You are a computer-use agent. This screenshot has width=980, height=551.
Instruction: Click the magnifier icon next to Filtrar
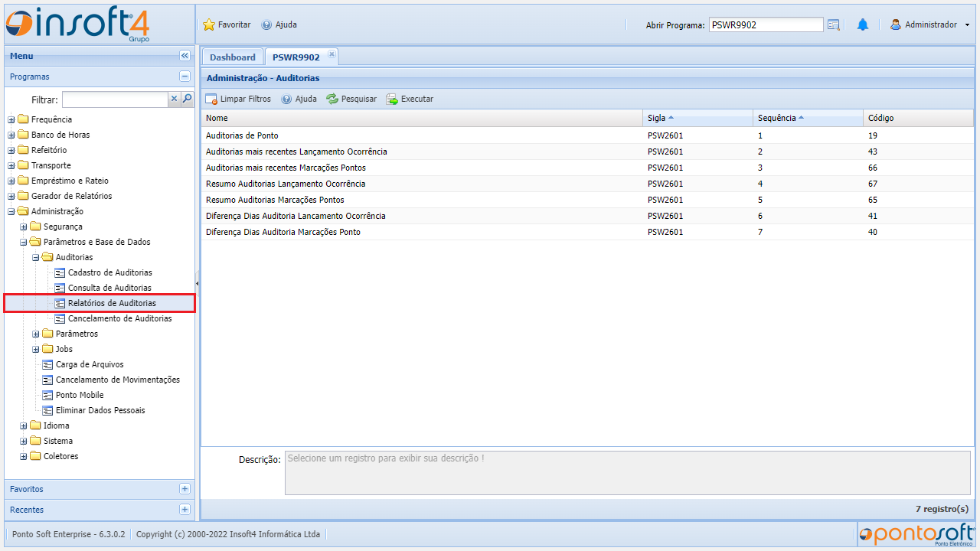187,99
